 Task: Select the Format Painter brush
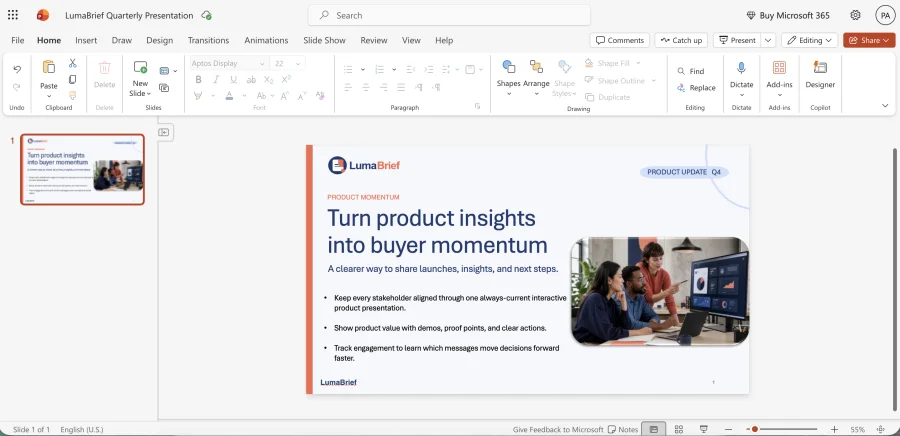coord(72,95)
